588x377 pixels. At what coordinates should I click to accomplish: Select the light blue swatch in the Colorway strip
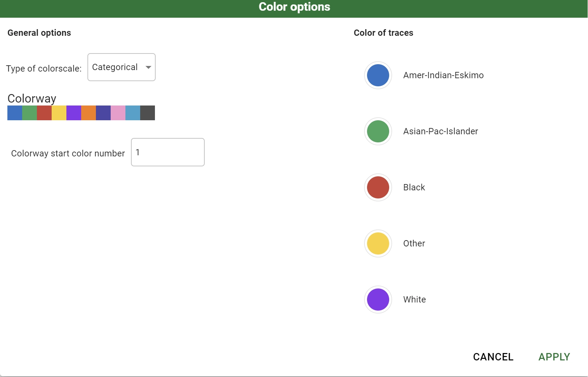click(x=133, y=113)
